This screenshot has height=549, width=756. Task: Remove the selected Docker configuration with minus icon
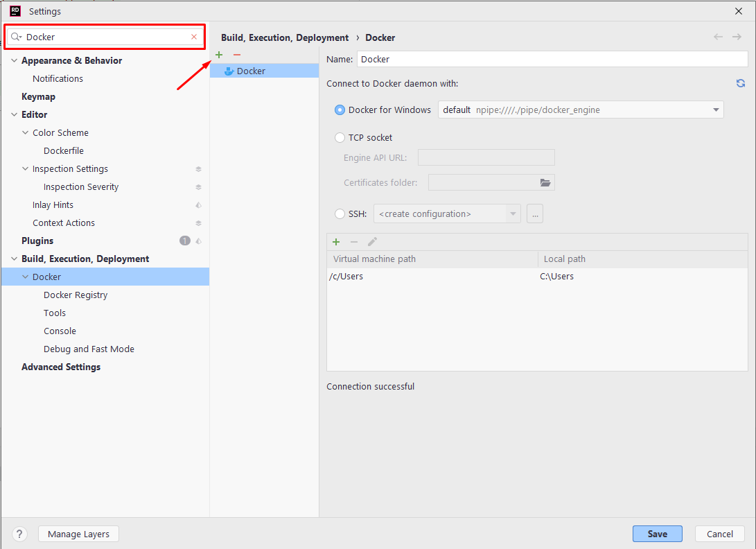coord(237,55)
